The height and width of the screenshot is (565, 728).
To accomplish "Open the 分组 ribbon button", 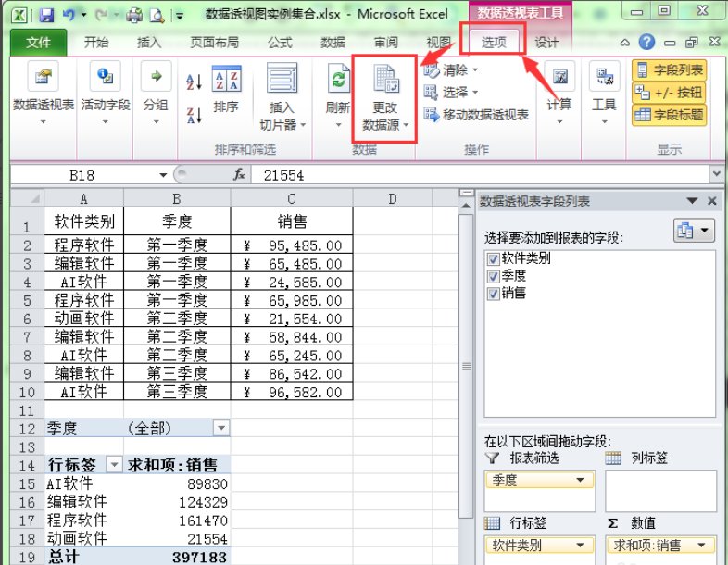I will (x=156, y=94).
